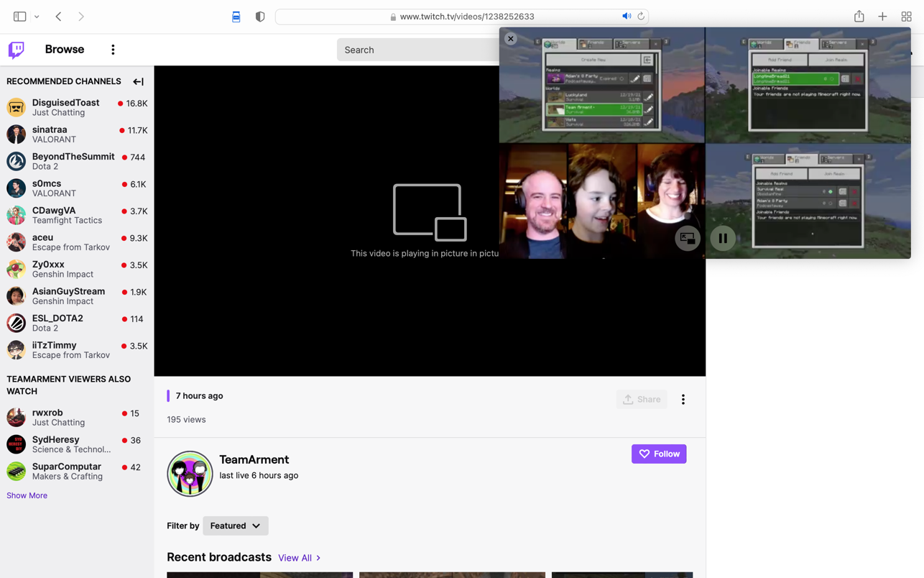Open the video options three-dot menu
Screen dimensions: 924x578
(683, 400)
